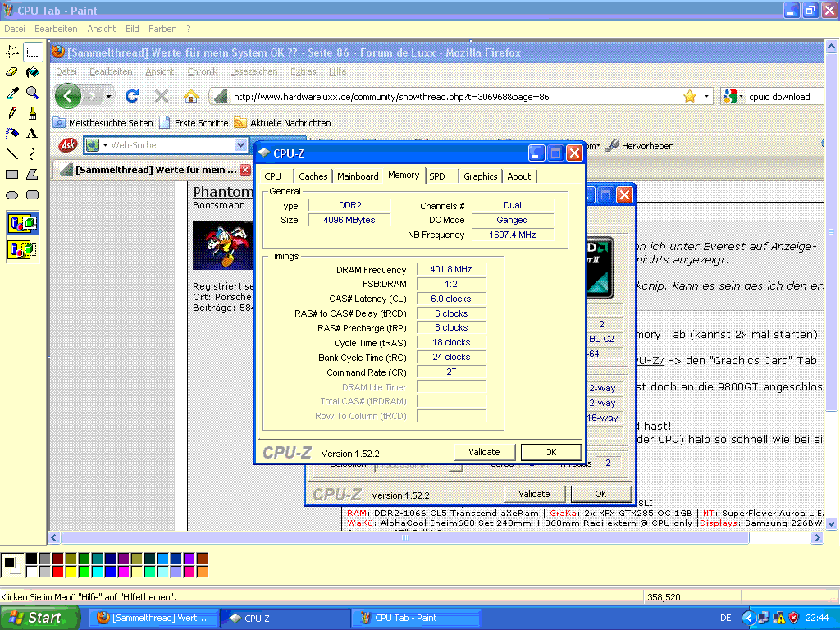Viewport: 840px width, 630px height.
Task: Pick the Line tool
Action: (x=11, y=154)
